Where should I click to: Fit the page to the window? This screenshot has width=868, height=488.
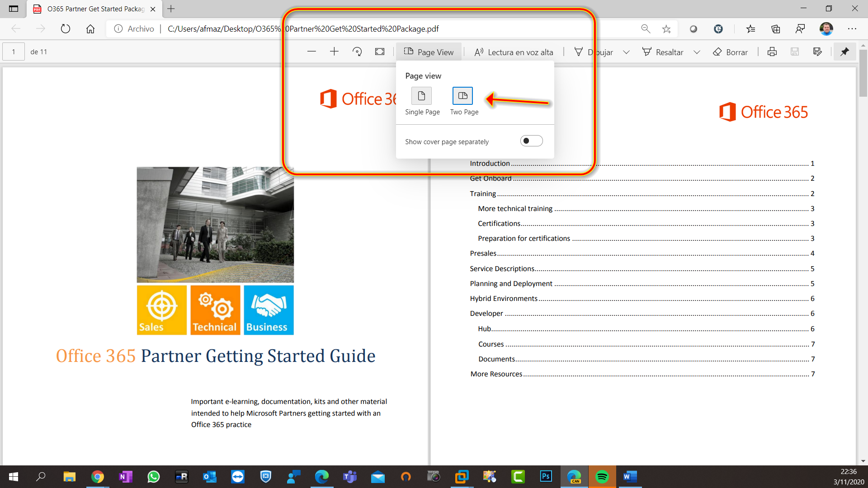(x=379, y=52)
